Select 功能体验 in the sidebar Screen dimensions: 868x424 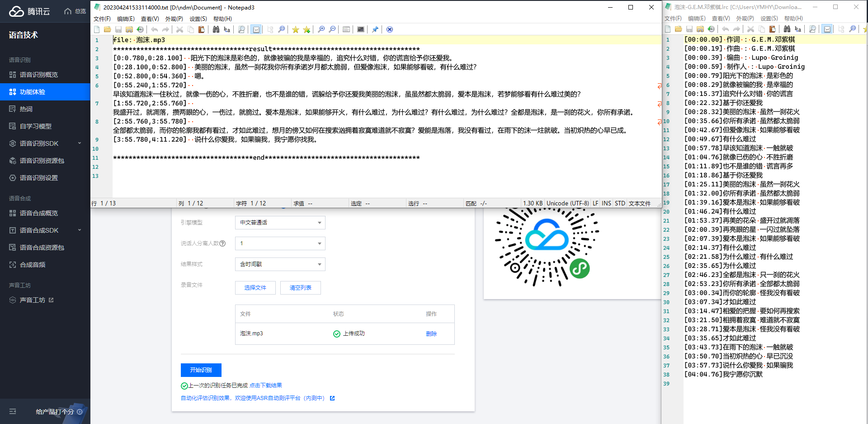pyautogui.click(x=45, y=92)
